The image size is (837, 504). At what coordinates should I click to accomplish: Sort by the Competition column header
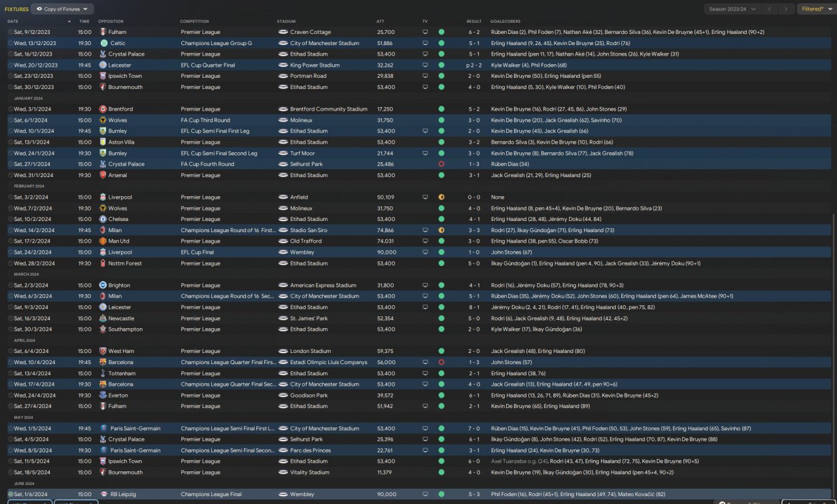click(193, 22)
